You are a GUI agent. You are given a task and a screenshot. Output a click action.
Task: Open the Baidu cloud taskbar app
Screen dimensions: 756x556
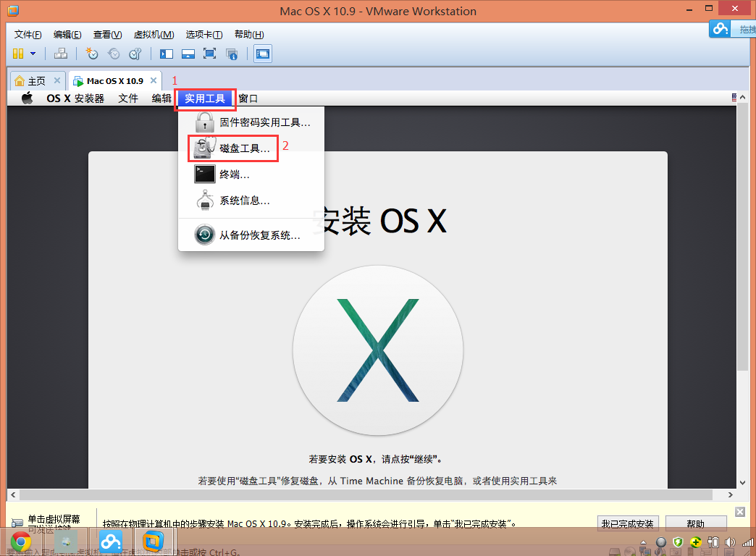point(111,542)
